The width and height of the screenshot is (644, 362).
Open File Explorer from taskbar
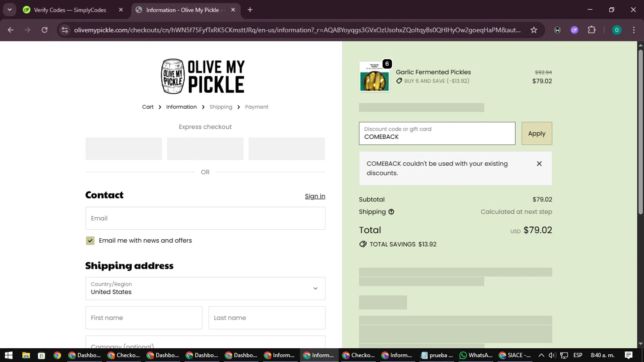pos(26,355)
